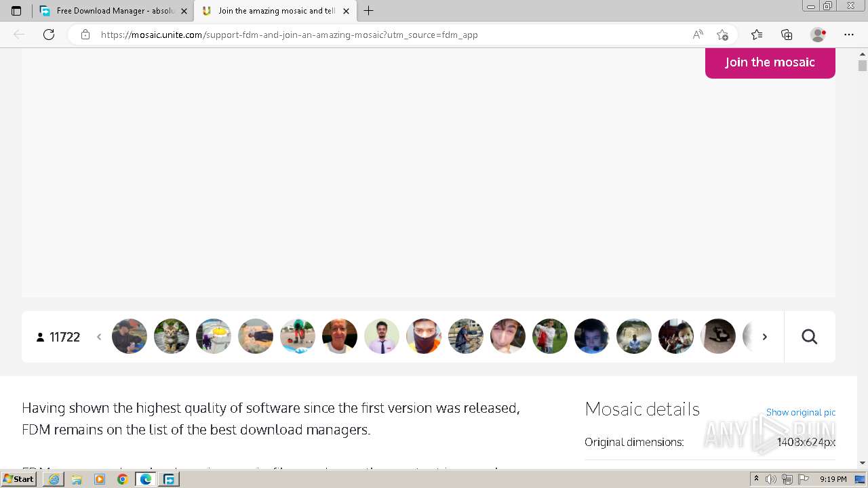Open a new browser tab
This screenshot has height=488, width=868.
[369, 11]
